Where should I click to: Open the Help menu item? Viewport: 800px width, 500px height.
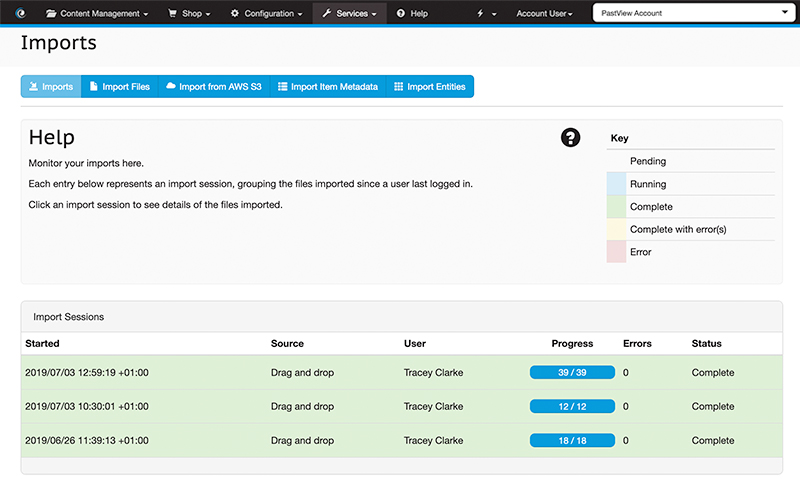pos(412,13)
